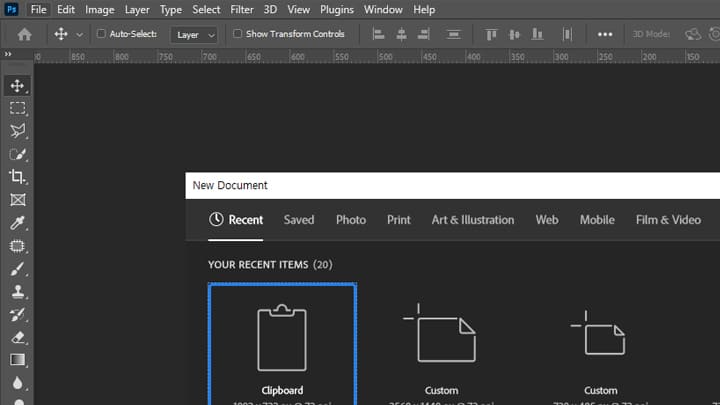This screenshot has width=720, height=405.
Task: Open the Edit menu
Action: coord(66,10)
